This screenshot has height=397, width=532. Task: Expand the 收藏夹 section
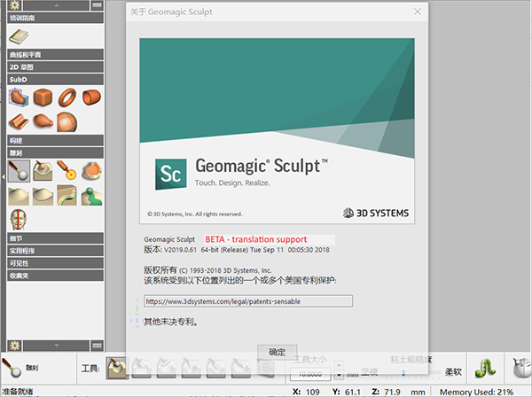coord(55,276)
